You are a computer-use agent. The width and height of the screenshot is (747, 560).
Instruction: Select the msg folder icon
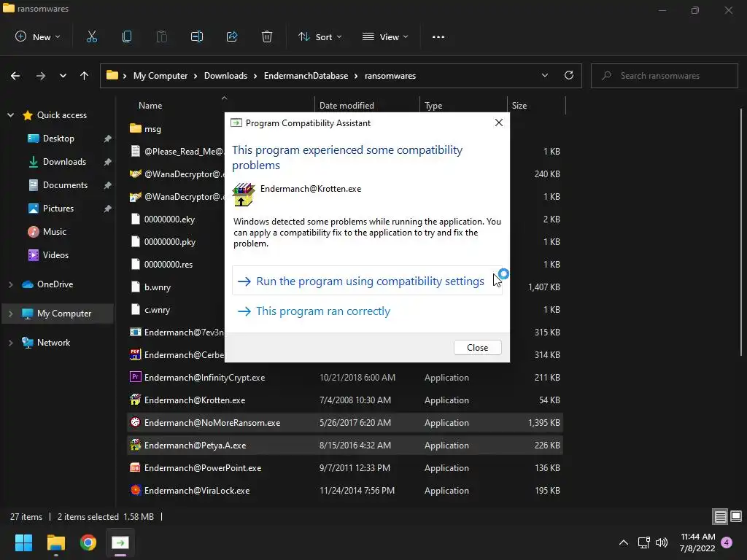tap(135, 128)
